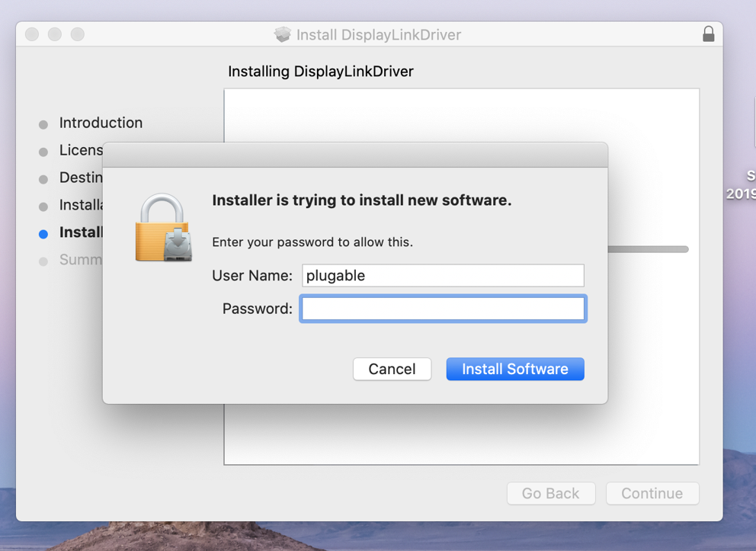
Task: Click the installation progress bar
Action: pos(648,249)
